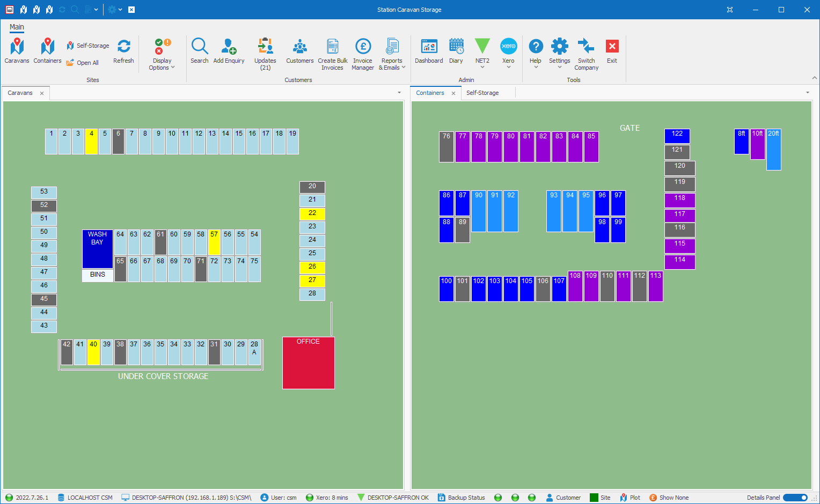Click the Refresh button in Sites
820x504 pixels.
[x=123, y=51]
